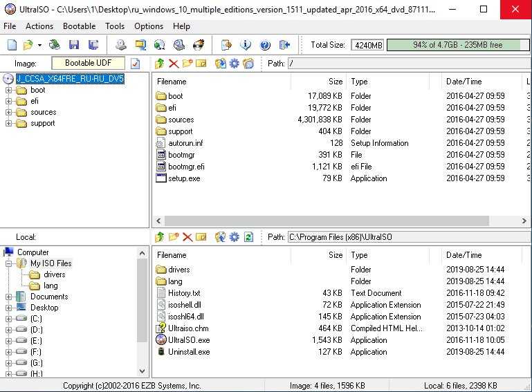Expand the Desktop node in local tree
The width and height of the screenshot is (532, 392).
click(8, 308)
